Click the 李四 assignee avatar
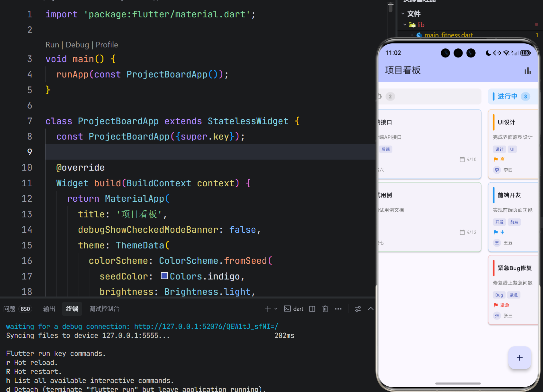Image resolution: width=543 pixels, height=392 pixels. pyautogui.click(x=497, y=170)
